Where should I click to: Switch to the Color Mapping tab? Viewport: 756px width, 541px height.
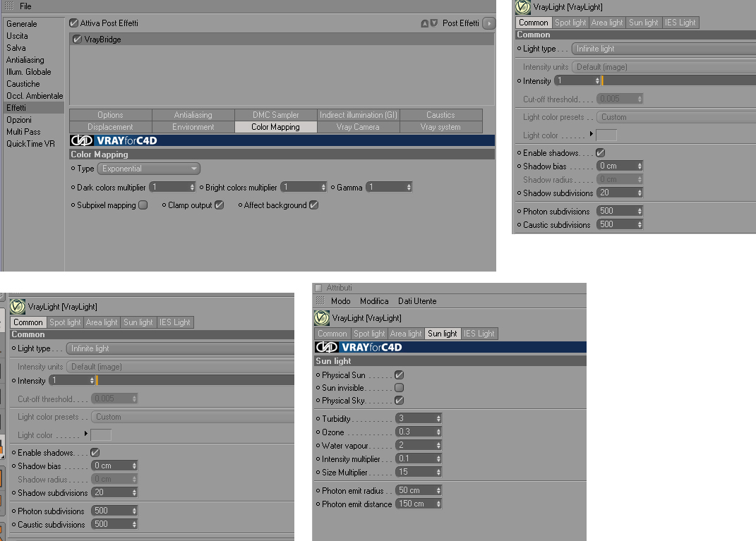click(276, 127)
